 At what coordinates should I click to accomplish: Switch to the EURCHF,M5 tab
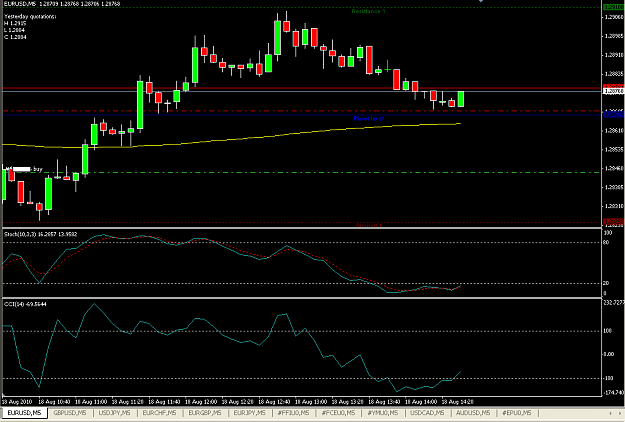pos(159,413)
